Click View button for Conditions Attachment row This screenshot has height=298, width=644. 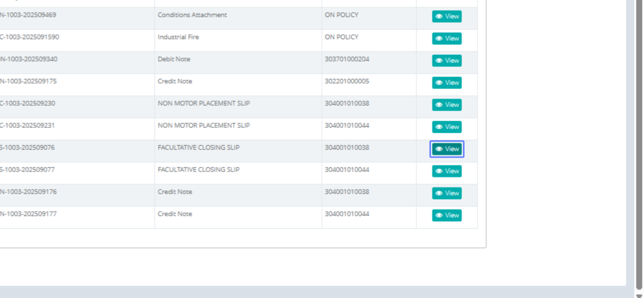(447, 17)
